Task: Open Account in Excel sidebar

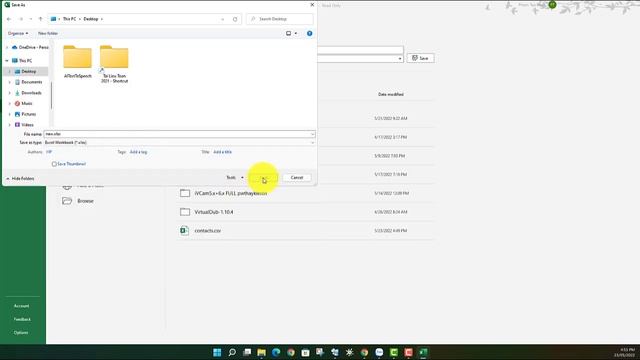Action: 21,306
